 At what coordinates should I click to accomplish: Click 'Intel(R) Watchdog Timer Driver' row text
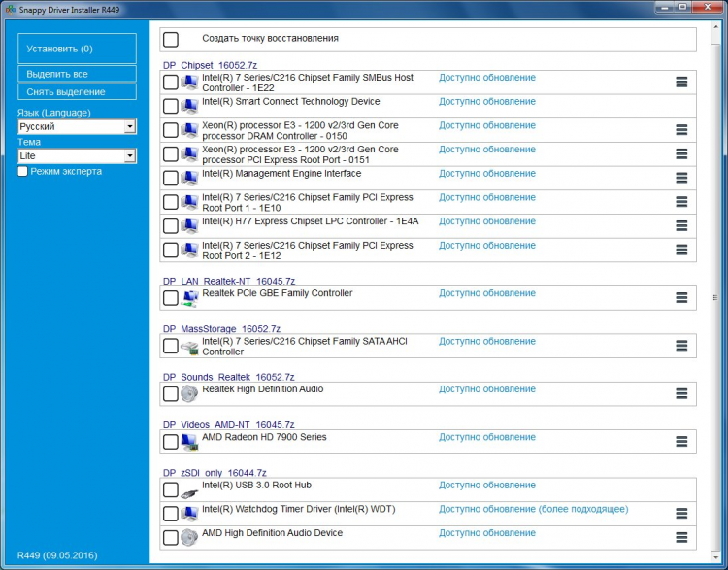tap(299, 509)
